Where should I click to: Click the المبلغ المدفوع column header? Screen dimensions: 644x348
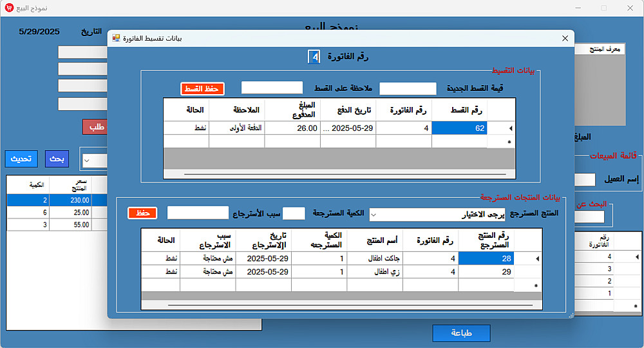tap(292, 110)
